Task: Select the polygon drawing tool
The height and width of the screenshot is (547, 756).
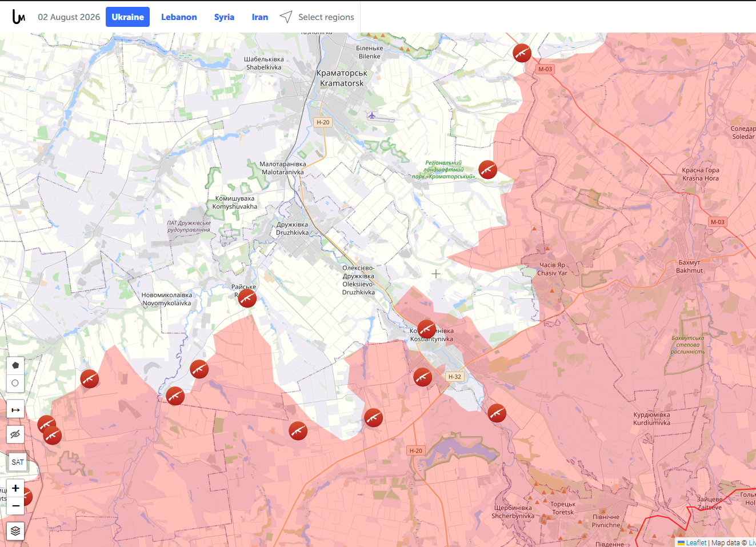Action: pos(15,365)
